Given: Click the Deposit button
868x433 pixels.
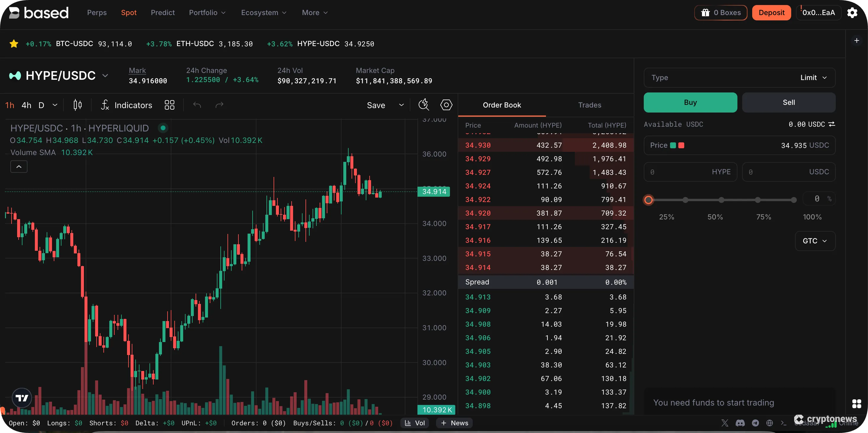Looking at the screenshot, I should [771, 12].
